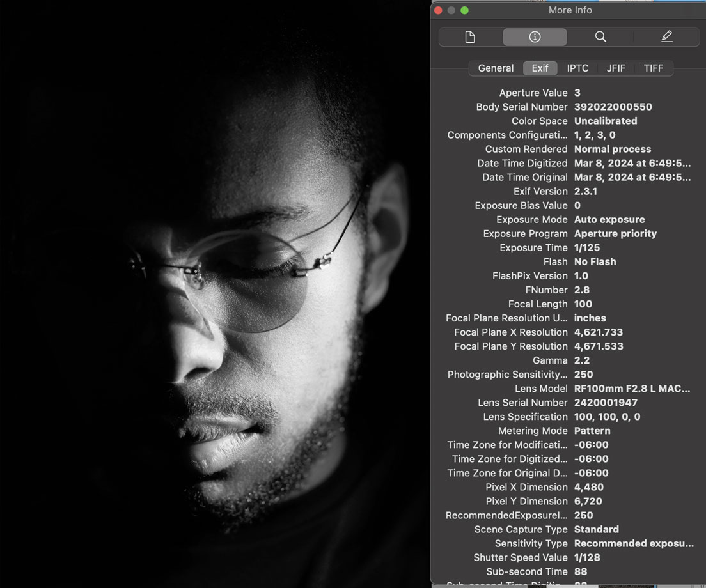706x588 pixels.
Task: Select the Exif tab
Action: [540, 68]
